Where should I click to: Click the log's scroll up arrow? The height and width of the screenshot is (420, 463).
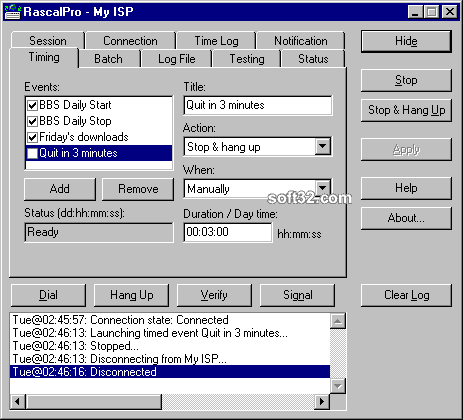pos(338,321)
